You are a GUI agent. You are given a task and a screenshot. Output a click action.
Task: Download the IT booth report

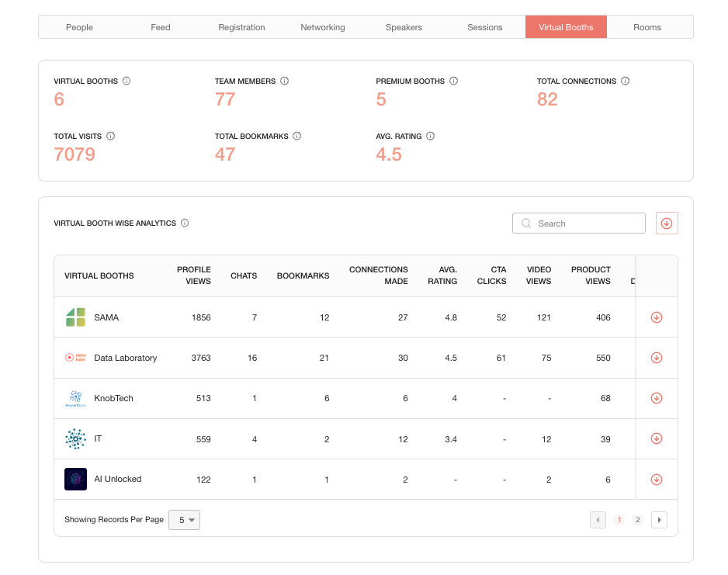(x=657, y=438)
